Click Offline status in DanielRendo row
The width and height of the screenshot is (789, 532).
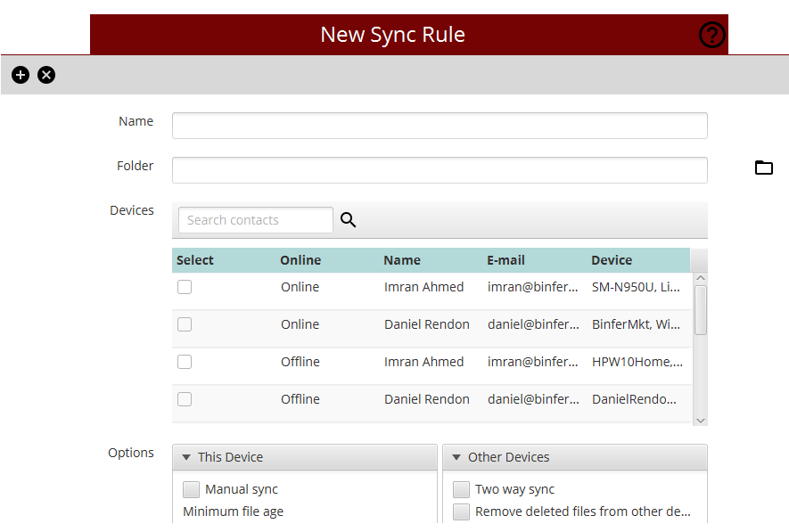pos(300,399)
